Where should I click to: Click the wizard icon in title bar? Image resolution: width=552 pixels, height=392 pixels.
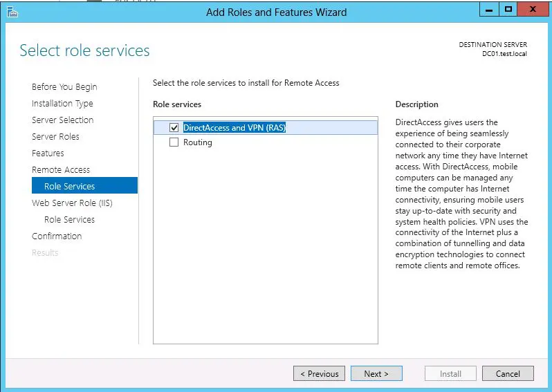click(12, 11)
